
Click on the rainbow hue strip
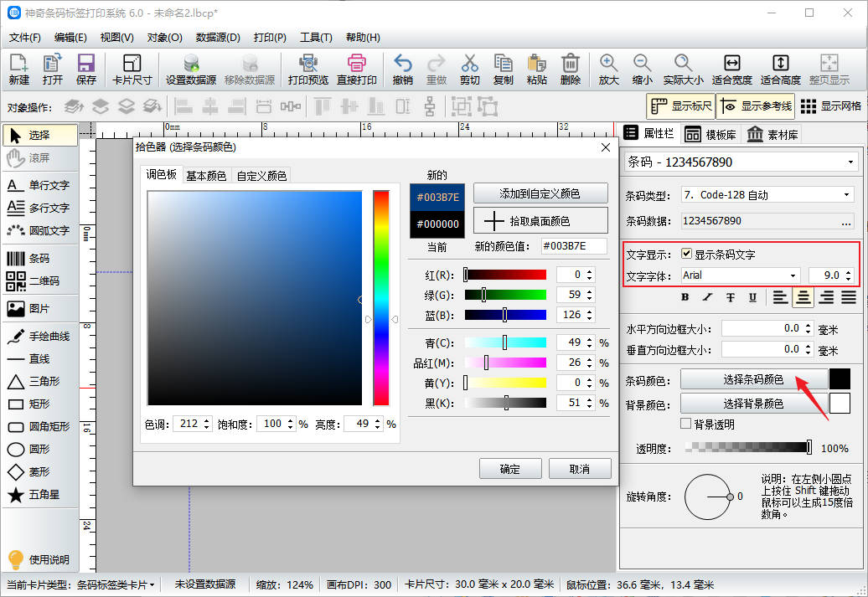click(x=381, y=297)
